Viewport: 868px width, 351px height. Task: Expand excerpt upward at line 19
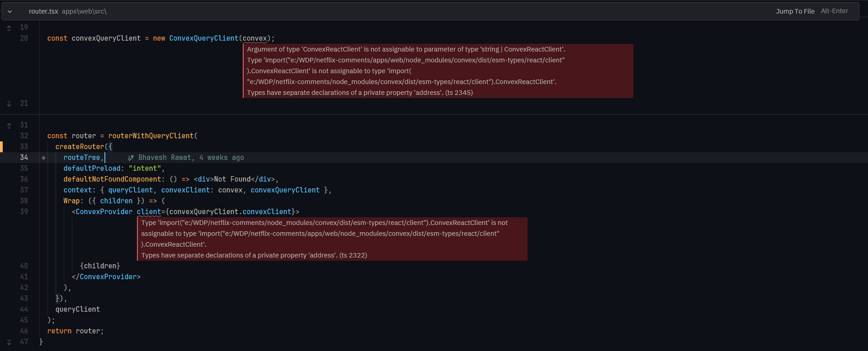pos(9,28)
